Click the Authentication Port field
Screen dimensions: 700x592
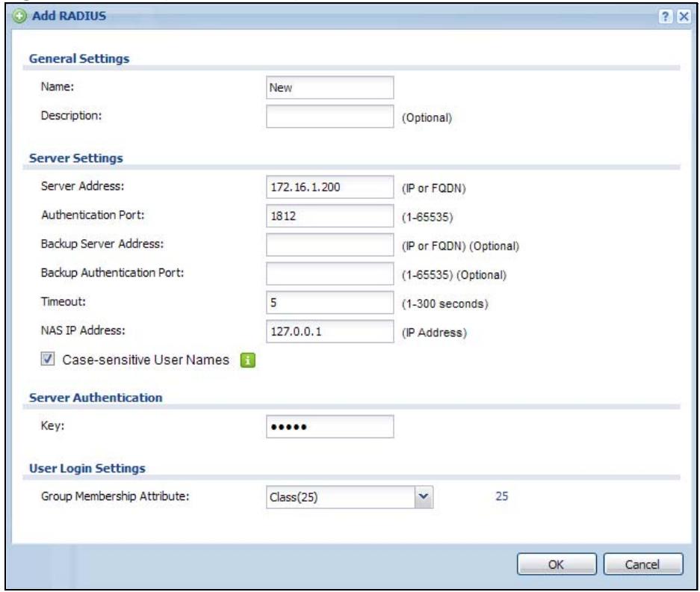pos(330,216)
